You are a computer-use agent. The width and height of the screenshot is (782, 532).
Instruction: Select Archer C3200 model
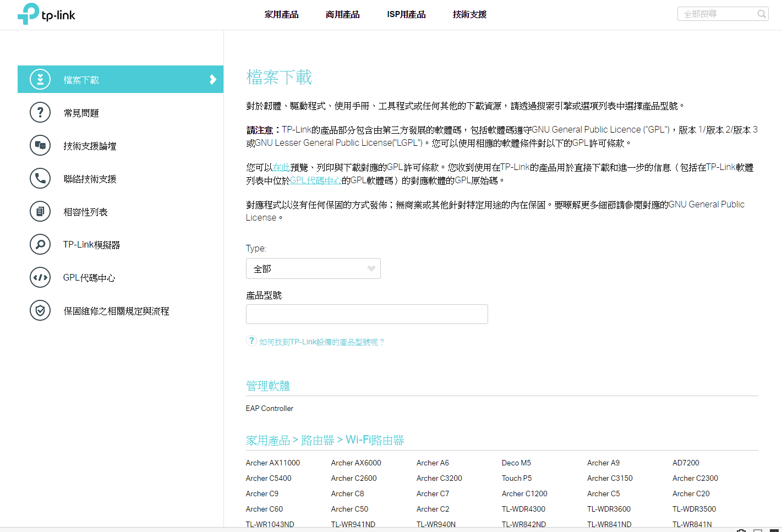click(439, 478)
